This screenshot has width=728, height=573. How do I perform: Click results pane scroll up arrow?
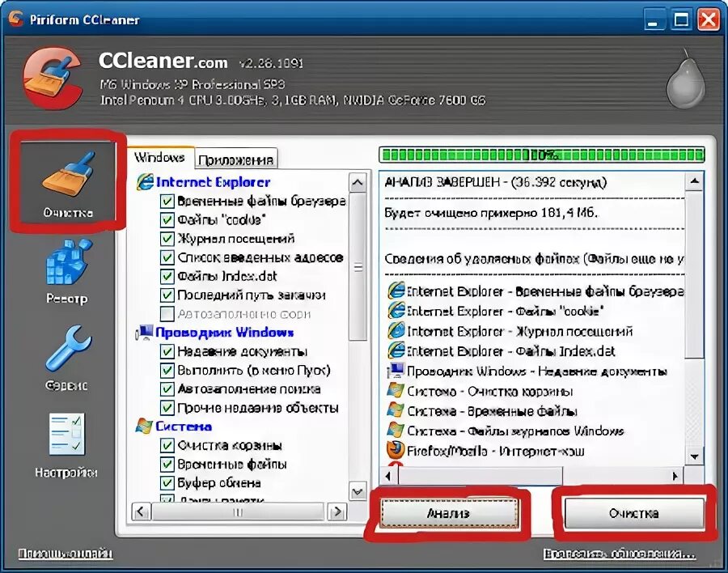pyautogui.click(x=695, y=182)
